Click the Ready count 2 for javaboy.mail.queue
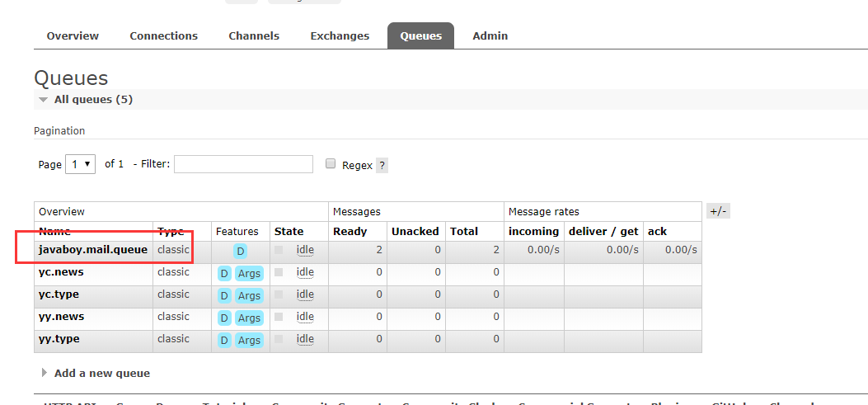The height and width of the screenshot is (405, 868). (x=379, y=250)
